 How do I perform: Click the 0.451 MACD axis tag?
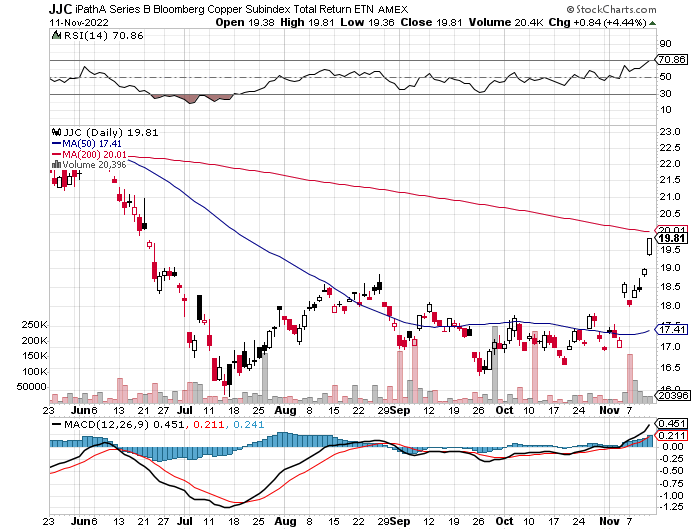point(672,423)
